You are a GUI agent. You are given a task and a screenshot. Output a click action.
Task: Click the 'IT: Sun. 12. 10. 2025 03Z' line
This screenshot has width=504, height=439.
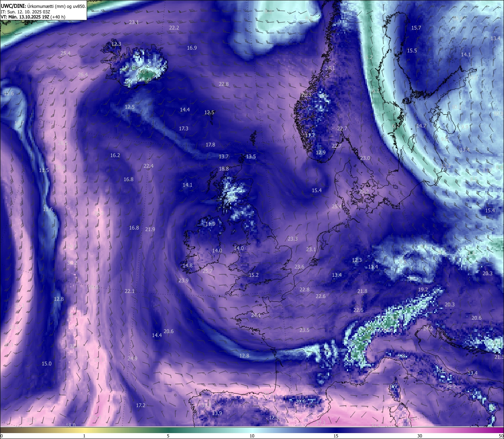pyautogui.click(x=25, y=12)
